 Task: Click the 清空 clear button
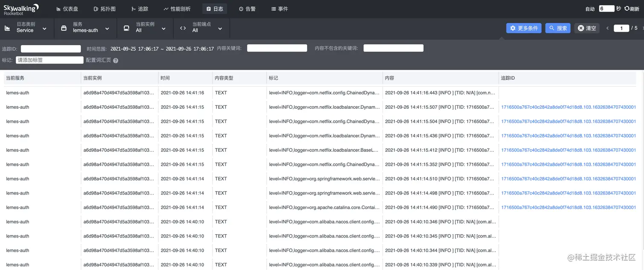587,28
